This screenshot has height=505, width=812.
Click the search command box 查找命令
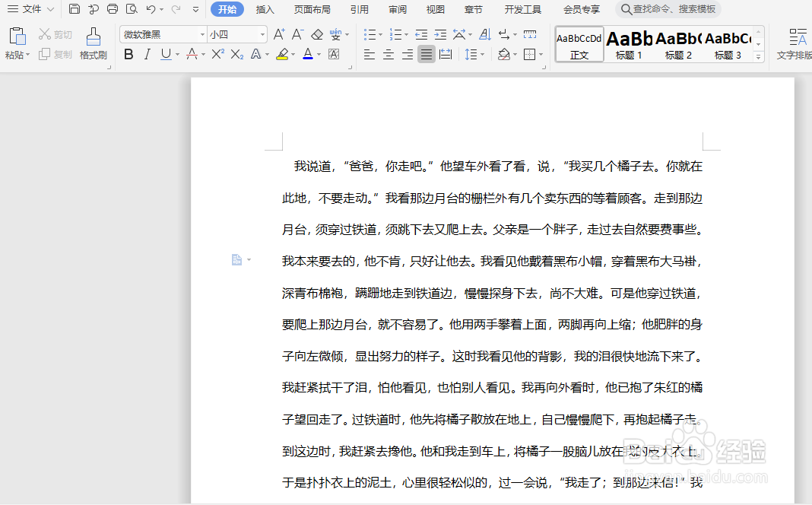[x=668, y=9]
